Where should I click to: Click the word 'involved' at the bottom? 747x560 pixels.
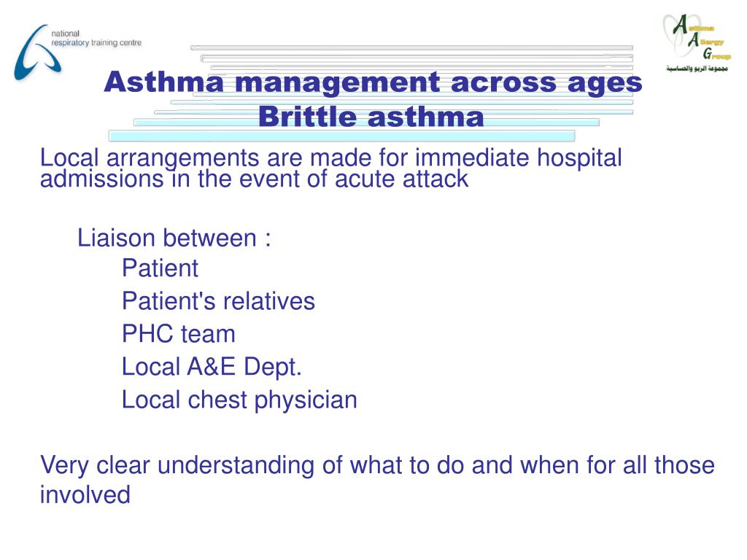pos(85,495)
